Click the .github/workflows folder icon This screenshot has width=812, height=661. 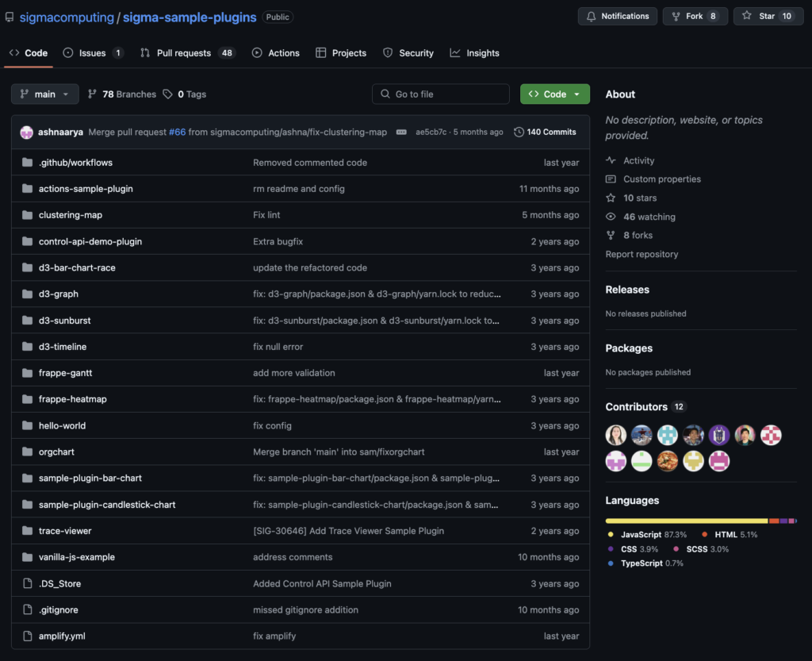tap(28, 163)
